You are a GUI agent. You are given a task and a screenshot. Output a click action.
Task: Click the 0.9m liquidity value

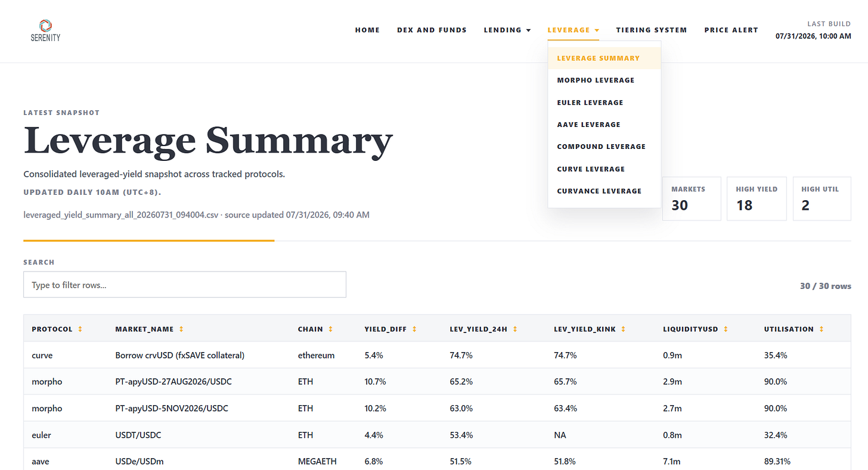pos(672,355)
